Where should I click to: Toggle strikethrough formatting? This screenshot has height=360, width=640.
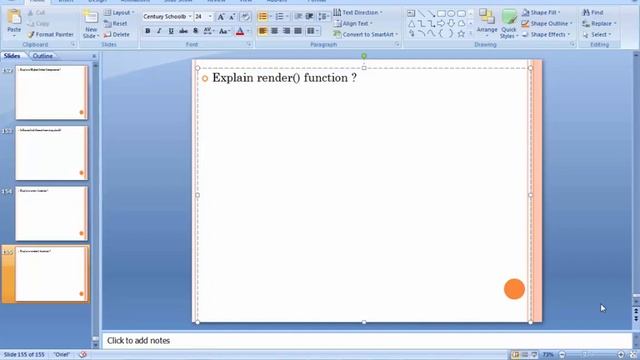(183, 31)
